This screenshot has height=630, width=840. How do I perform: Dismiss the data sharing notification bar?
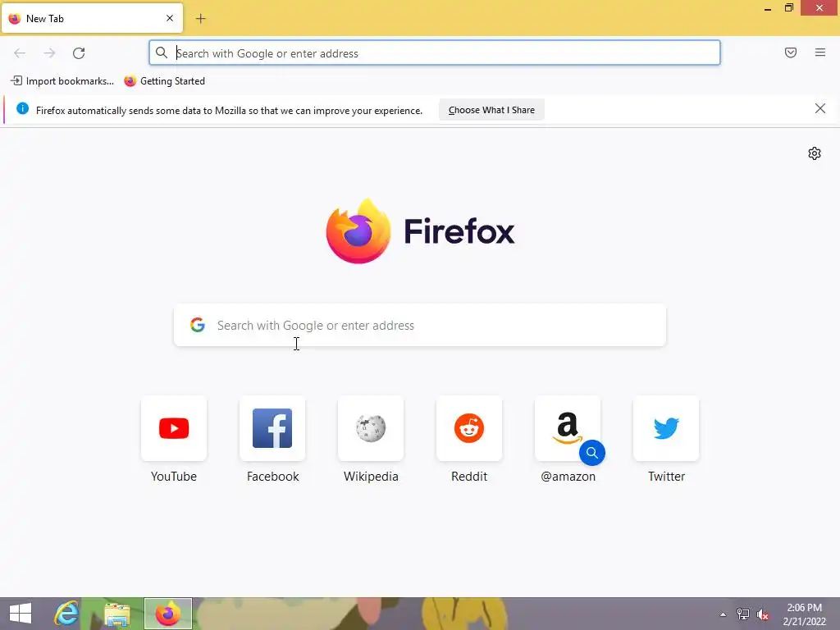click(x=820, y=109)
